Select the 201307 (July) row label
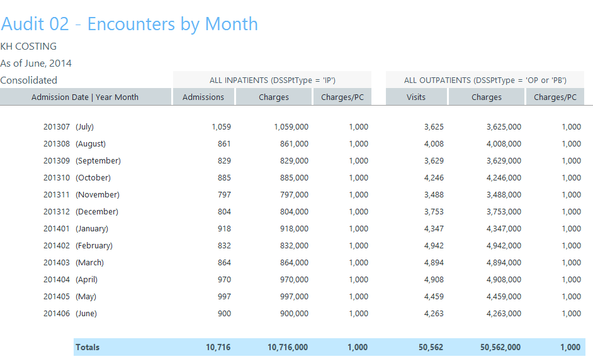Image resolution: width=593 pixels, height=364 pixels. pos(69,127)
